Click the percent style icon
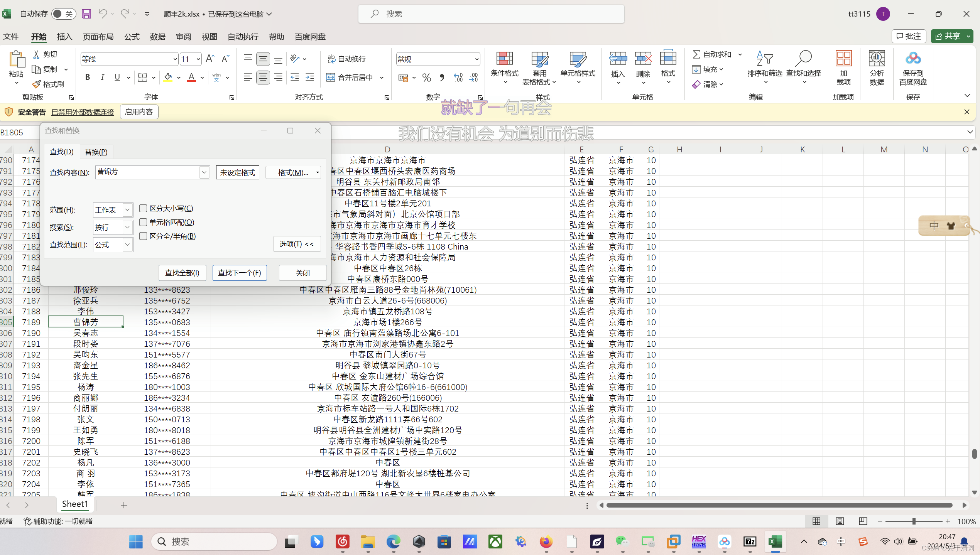980x555 pixels. tap(426, 78)
